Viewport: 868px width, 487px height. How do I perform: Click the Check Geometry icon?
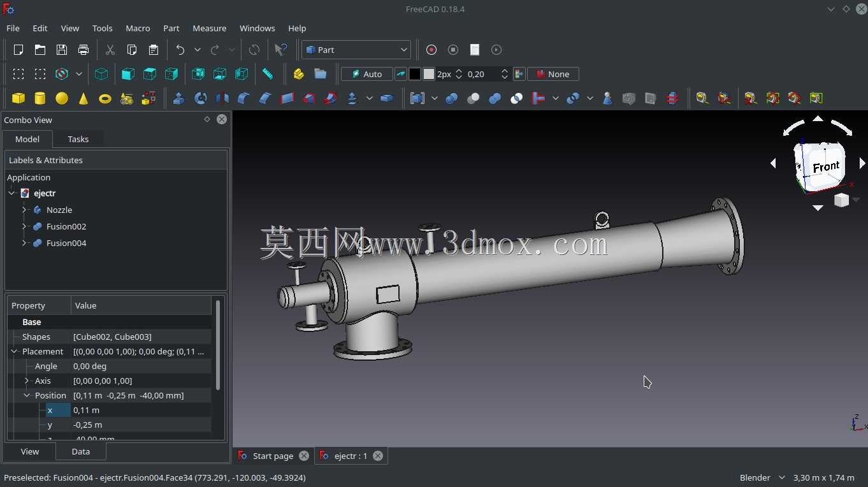point(607,98)
